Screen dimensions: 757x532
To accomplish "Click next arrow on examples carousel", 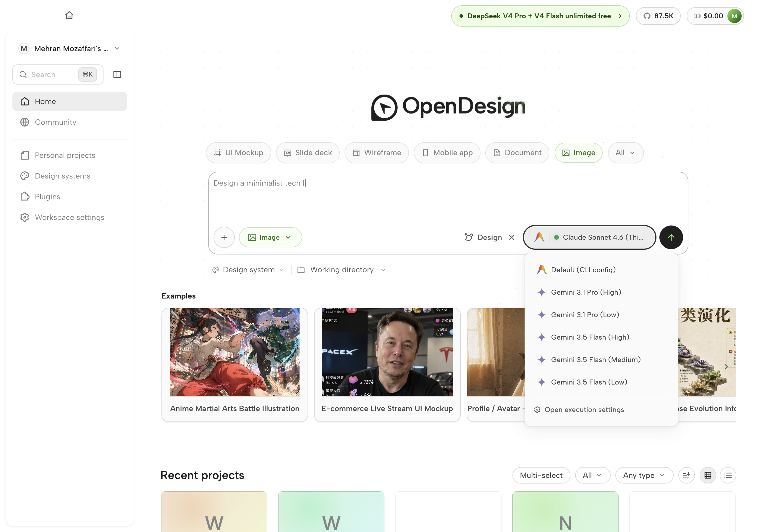I will pyautogui.click(x=726, y=366).
